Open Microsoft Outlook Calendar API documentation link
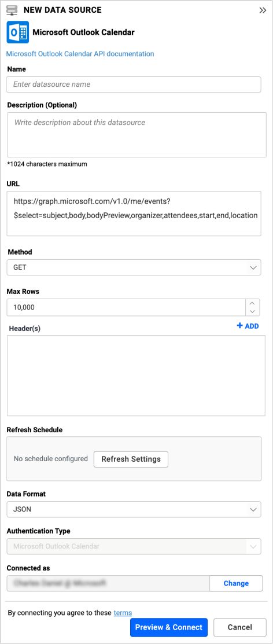This screenshot has height=644, width=273. (x=80, y=54)
